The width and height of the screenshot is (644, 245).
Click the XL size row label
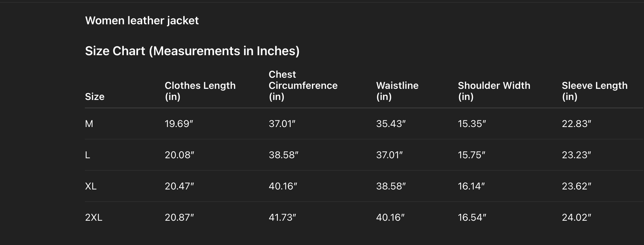point(91,186)
